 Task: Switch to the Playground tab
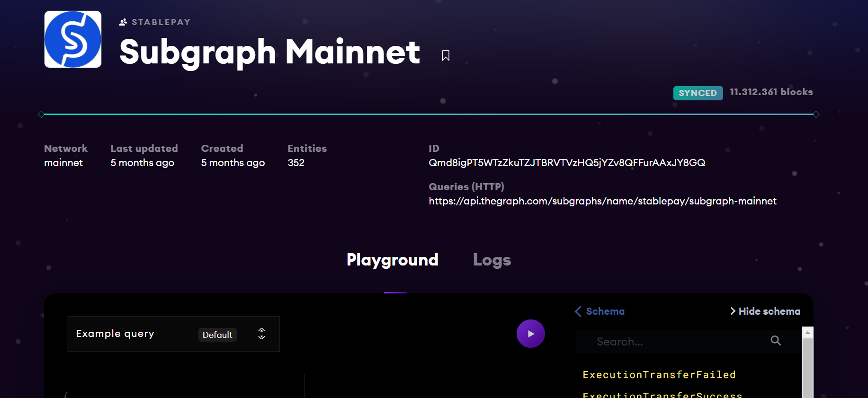tap(393, 260)
